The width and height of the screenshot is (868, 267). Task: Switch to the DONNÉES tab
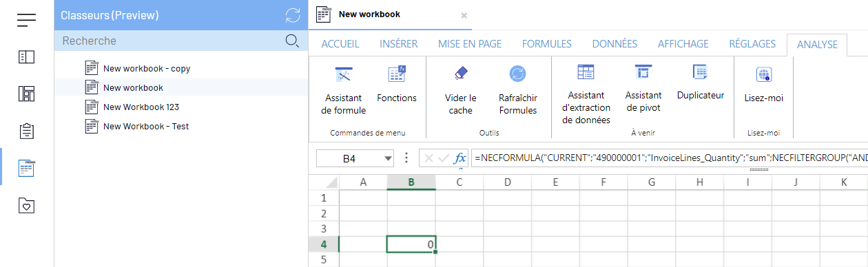[x=614, y=43]
